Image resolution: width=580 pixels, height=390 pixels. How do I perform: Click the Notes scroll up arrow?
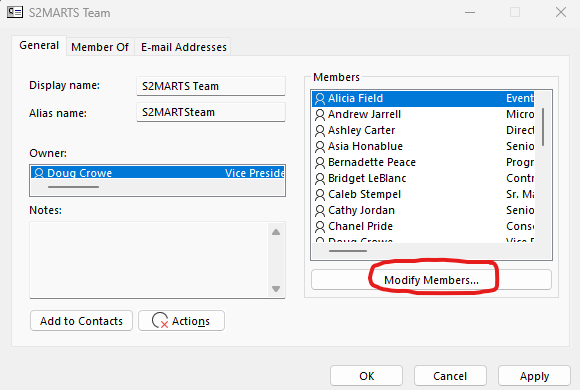click(276, 232)
